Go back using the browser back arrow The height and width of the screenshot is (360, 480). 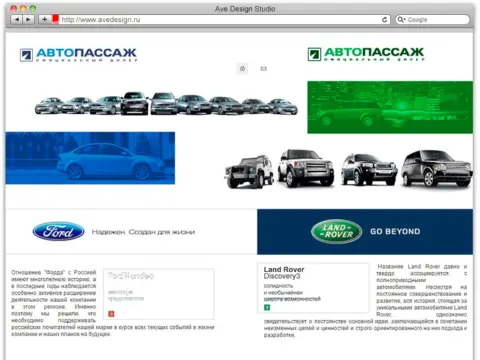pos(17,20)
